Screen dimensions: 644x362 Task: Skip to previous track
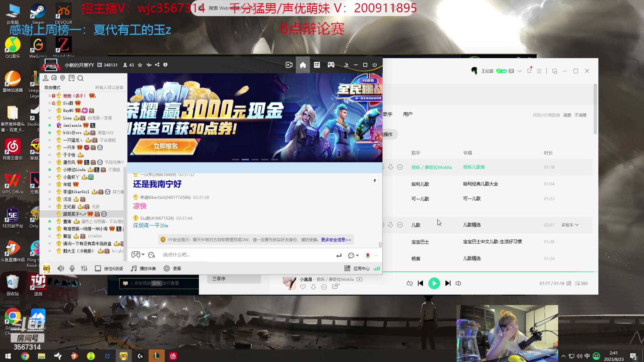[420, 283]
